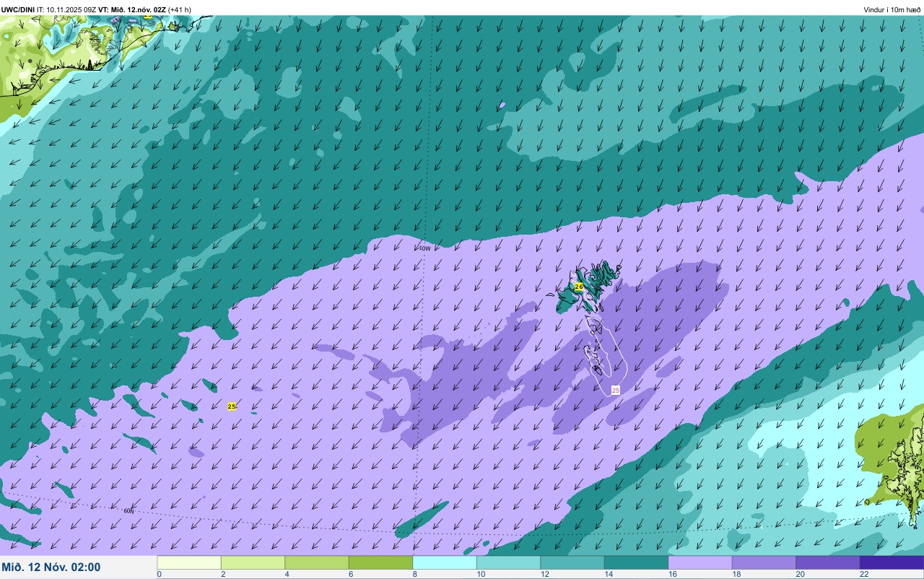Click the '(+41 h)' forecast offset text

[180, 9]
